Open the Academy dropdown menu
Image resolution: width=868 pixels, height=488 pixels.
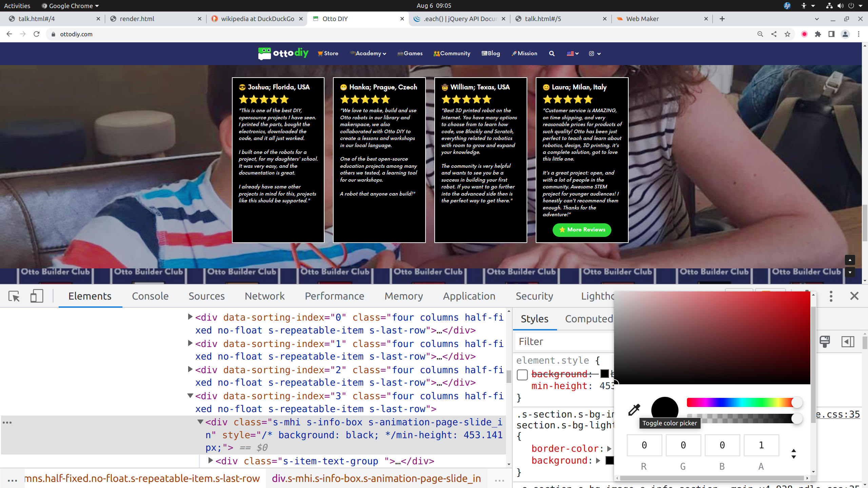point(368,54)
